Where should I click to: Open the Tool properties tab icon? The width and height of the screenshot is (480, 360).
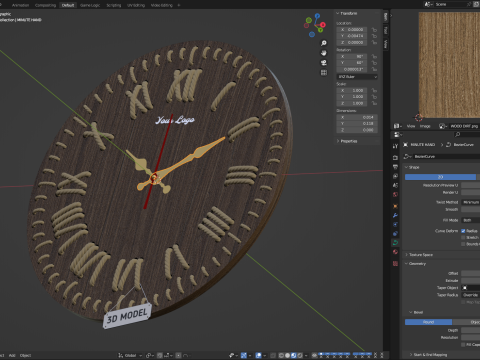395,146
